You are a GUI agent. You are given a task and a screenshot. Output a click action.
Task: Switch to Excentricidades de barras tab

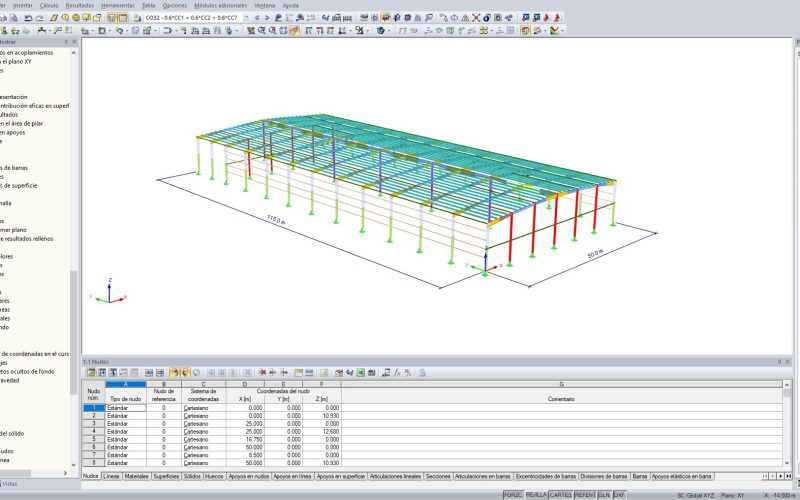(x=546, y=476)
